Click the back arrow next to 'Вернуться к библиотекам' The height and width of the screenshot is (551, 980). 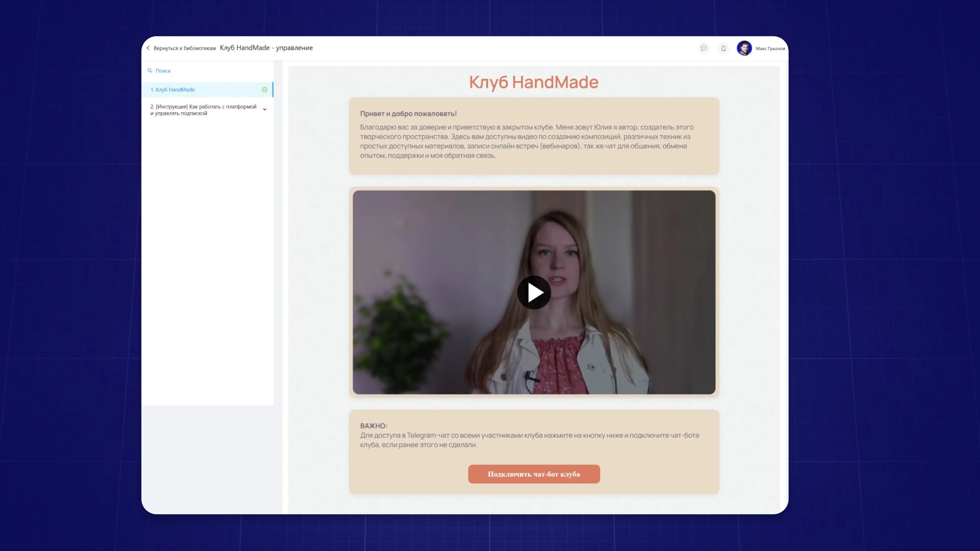(148, 48)
